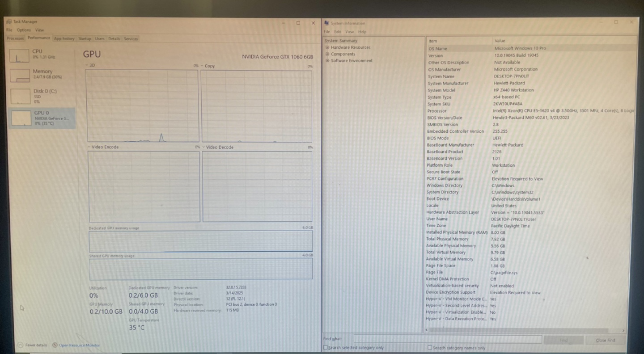Tick the 'Search selected category only' checkbox

[326, 347]
